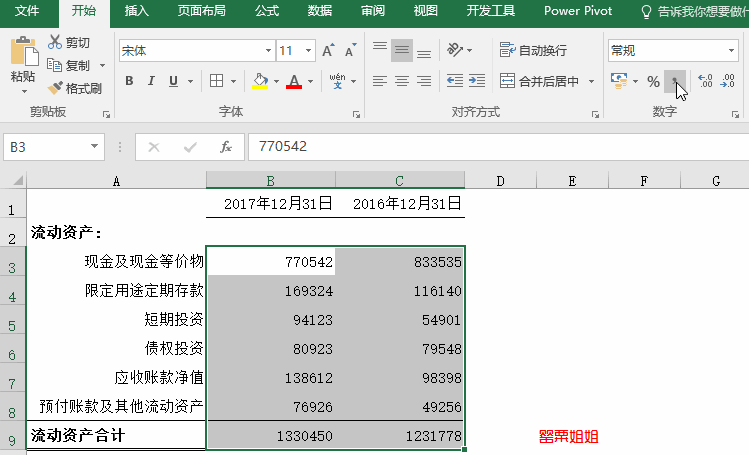This screenshot has width=749, height=455.
Task: Click the Paste (粘贴) clipboard icon
Action: pyautogui.click(x=23, y=51)
